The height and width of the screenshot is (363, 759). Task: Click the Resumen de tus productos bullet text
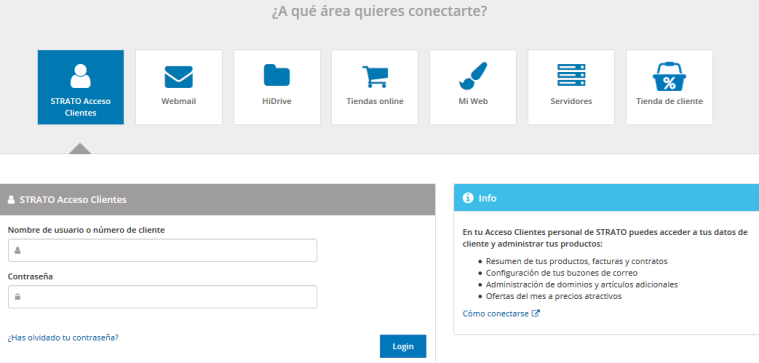tap(577, 261)
